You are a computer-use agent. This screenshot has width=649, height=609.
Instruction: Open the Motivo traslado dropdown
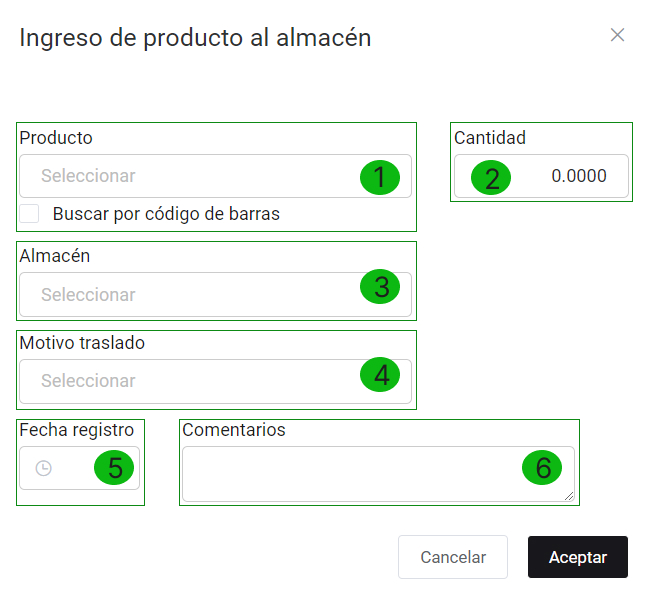click(190, 381)
